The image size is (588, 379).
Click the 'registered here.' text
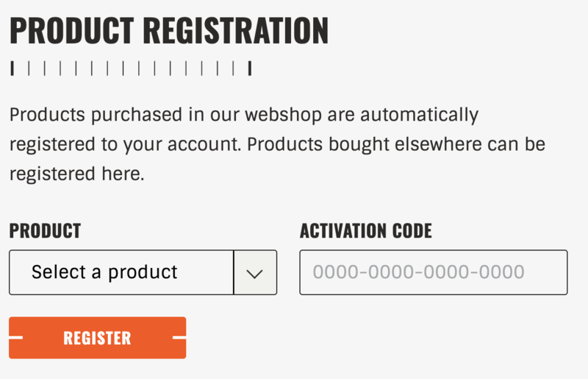click(77, 174)
